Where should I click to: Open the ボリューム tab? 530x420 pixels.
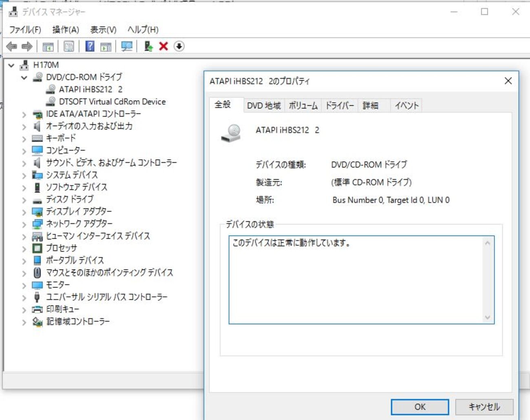point(303,106)
